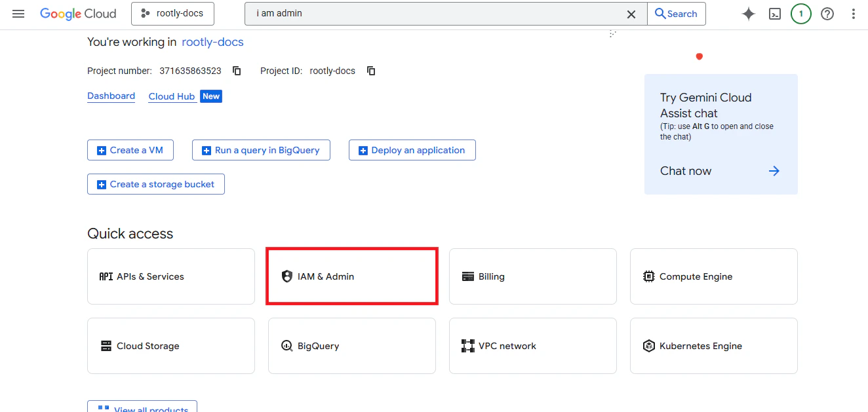This screenshot has height=412, width=868.
Task: Open the help question mark icon
Action: coord(827,13)
